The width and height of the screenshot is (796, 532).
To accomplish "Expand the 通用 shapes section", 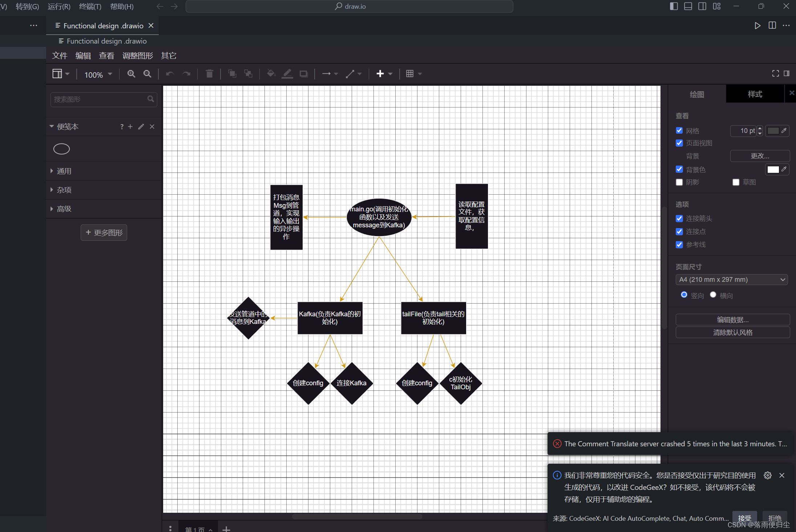I will pyautogui.click(x=104, y=171).
